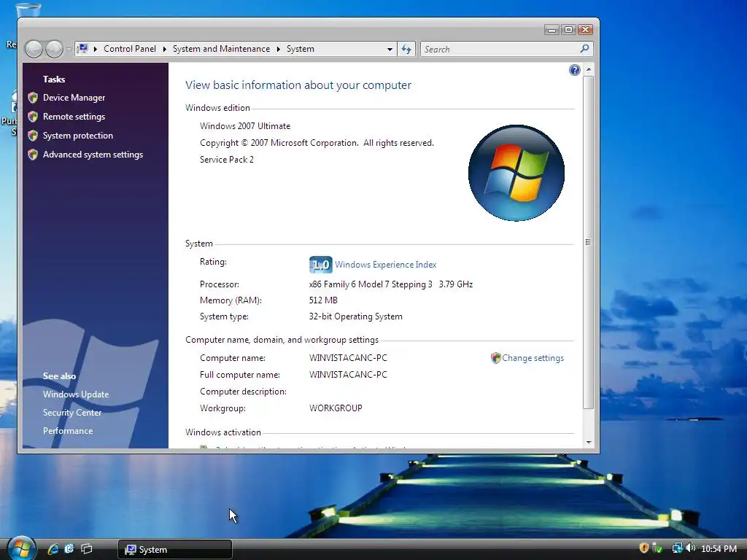Click the WORKGROUP value

(336, 408)
